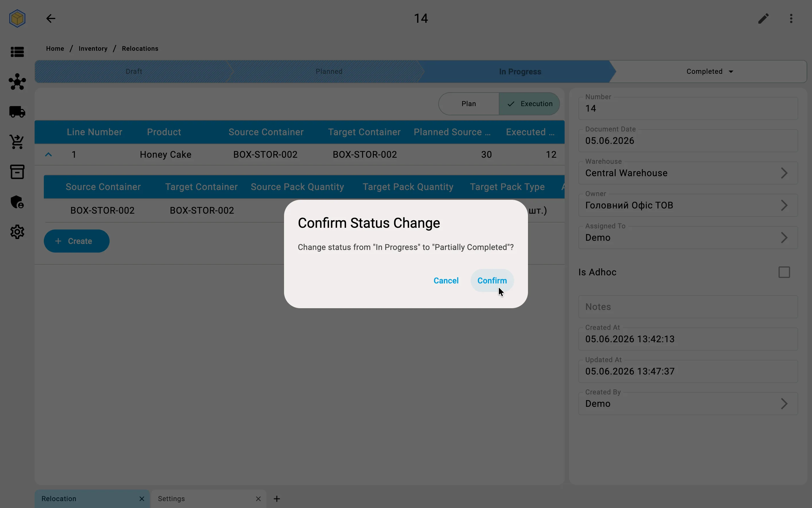This screenshot has height=508, width=812.
Task: Tick the Is Adhoc checkbox
Action: coord(784,272)
